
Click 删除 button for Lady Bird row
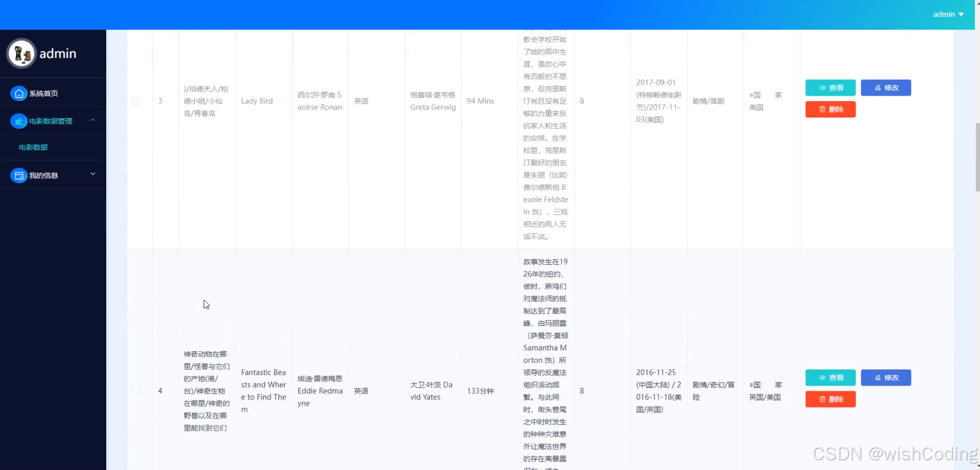point(830,109)
